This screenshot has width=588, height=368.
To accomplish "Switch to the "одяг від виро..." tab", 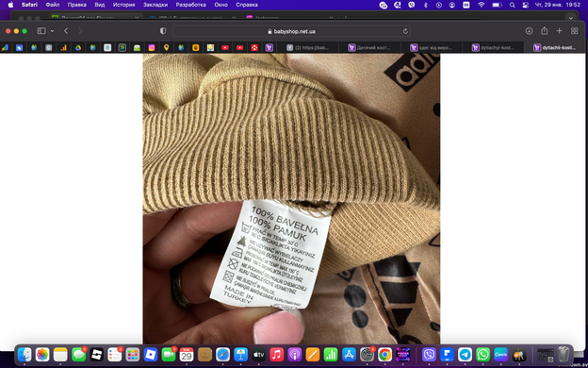I will coord(432,48).
